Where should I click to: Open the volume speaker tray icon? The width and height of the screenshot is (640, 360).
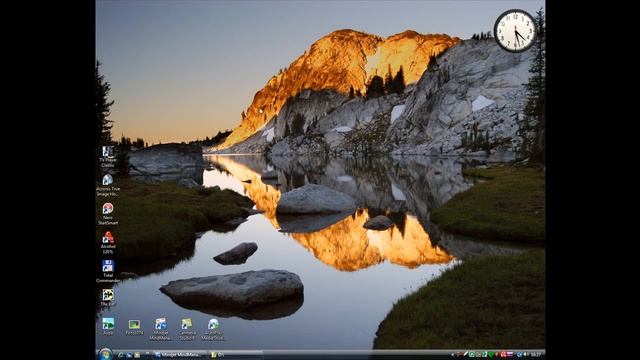pos(527,354)
